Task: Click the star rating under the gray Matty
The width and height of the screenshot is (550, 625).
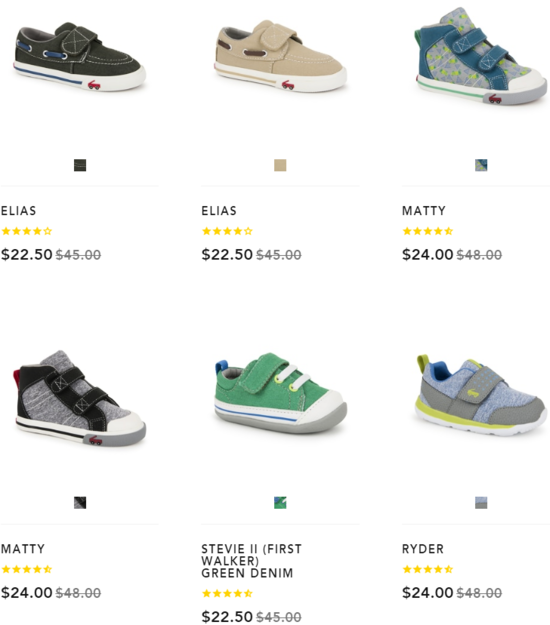Action: tap(27, 569)
